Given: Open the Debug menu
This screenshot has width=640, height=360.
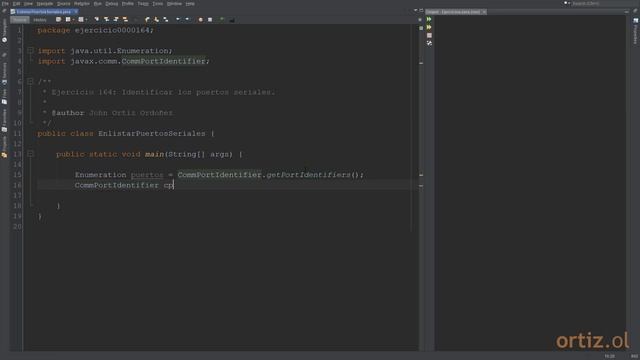Looking at the screenshot, I should pyautogui.click(x=112, y=4).
